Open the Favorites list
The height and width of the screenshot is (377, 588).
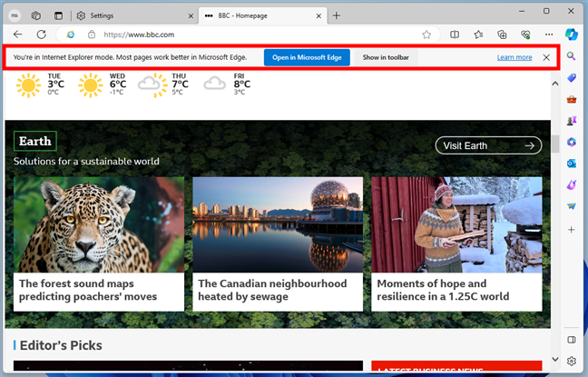pos(478,35)
